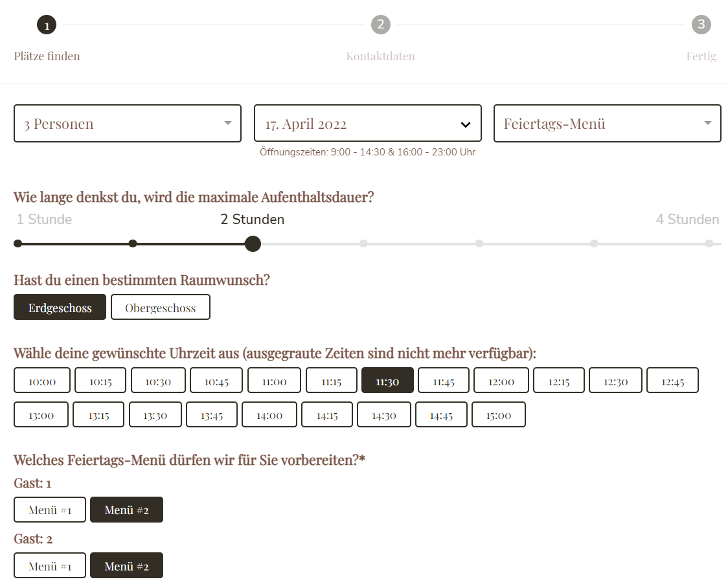Select the 13:00 time slot
The height and width of the screenshot is (586, 728).
[41, 414]
